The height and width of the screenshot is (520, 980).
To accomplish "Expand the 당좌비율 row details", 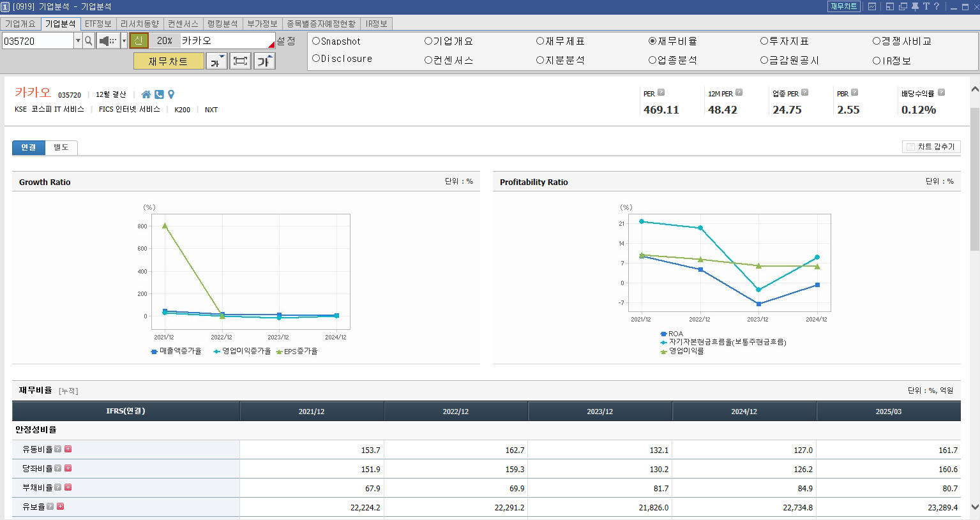I will (68, 468).
